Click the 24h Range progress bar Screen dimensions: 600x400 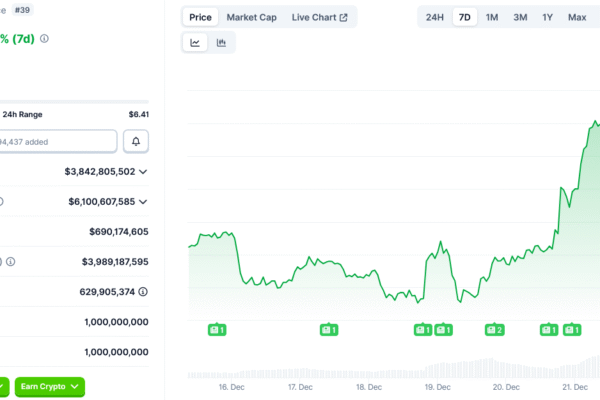pyautogui.click(x=74, y=101)
